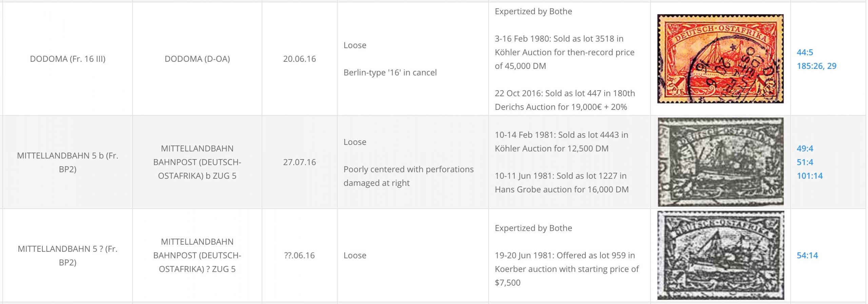Select the MITTELLANDBAHN 5 ? (Fr. BP2) cell
This screenshot has height=304, width=868.
click(67, 255)
